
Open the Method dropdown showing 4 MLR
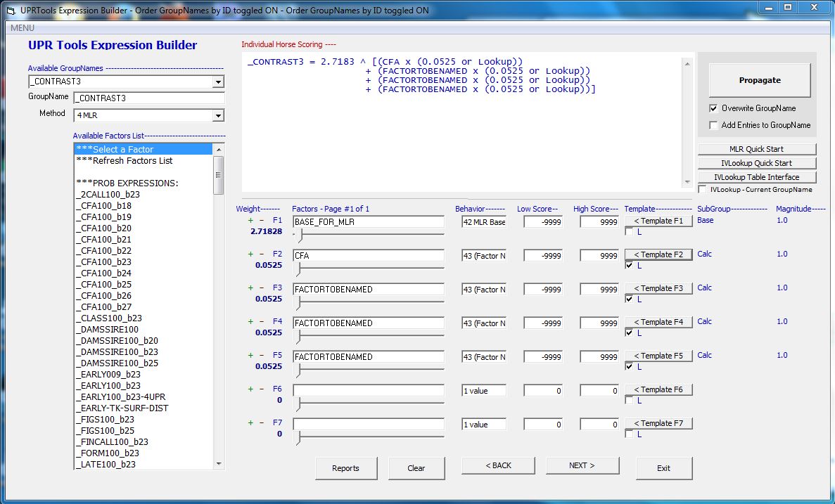[x=218, y=115]
